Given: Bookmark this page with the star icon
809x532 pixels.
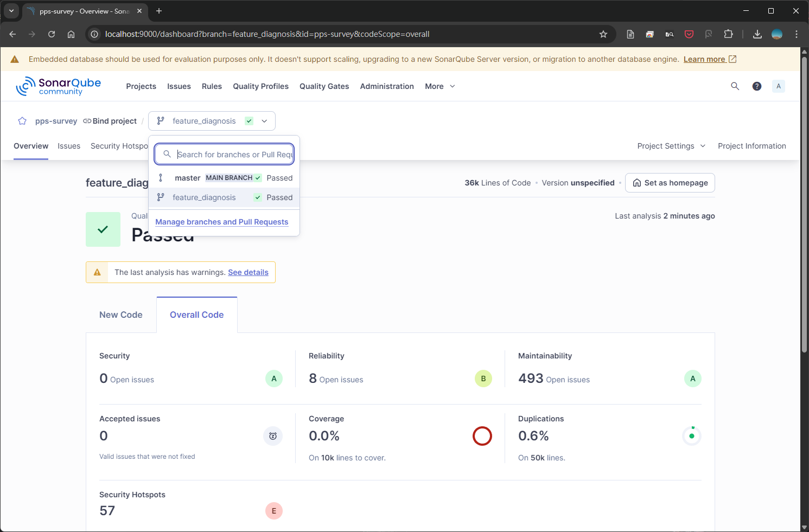Looking at the screenshot, I should [x=603, y=34].
